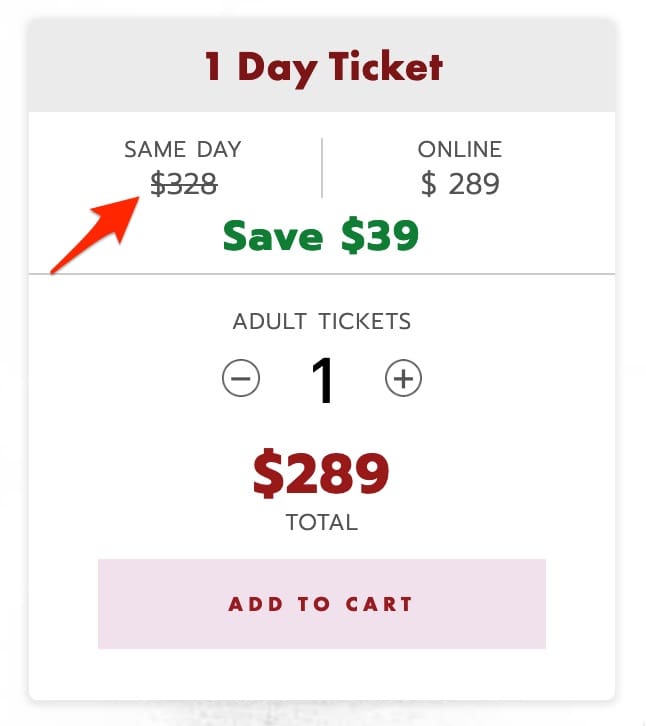Click the gray header band of the card
This screenshot has height=726, width=646.
point(322,65)
